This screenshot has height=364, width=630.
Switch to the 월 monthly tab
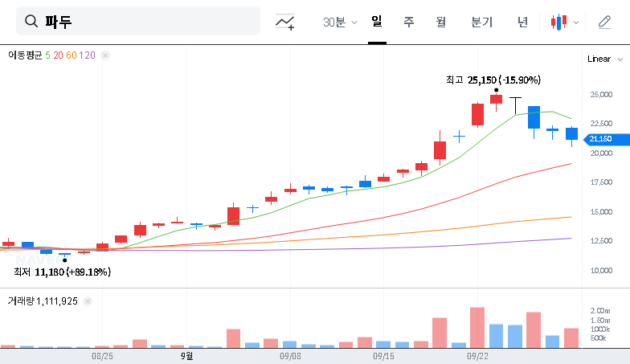(441, 22)
